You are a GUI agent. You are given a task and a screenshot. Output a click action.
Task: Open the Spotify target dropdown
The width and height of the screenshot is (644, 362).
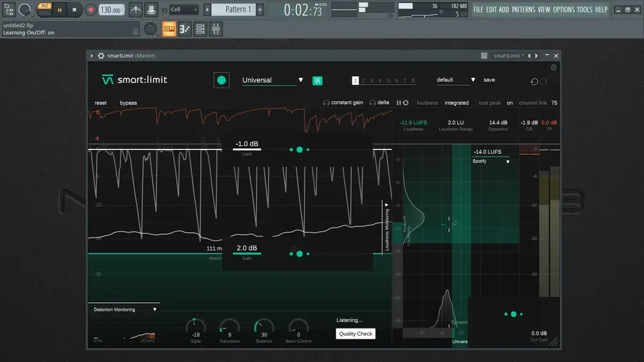click(x=491, y=162)
